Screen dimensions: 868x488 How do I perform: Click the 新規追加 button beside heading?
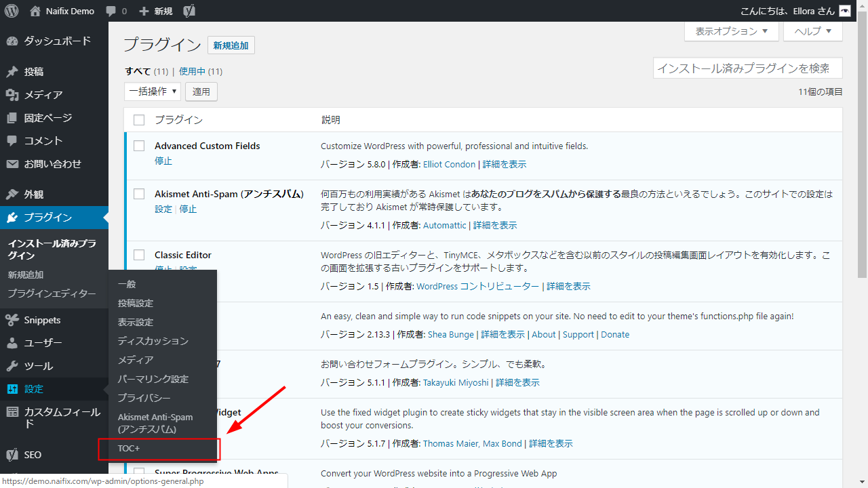point(231,45)
